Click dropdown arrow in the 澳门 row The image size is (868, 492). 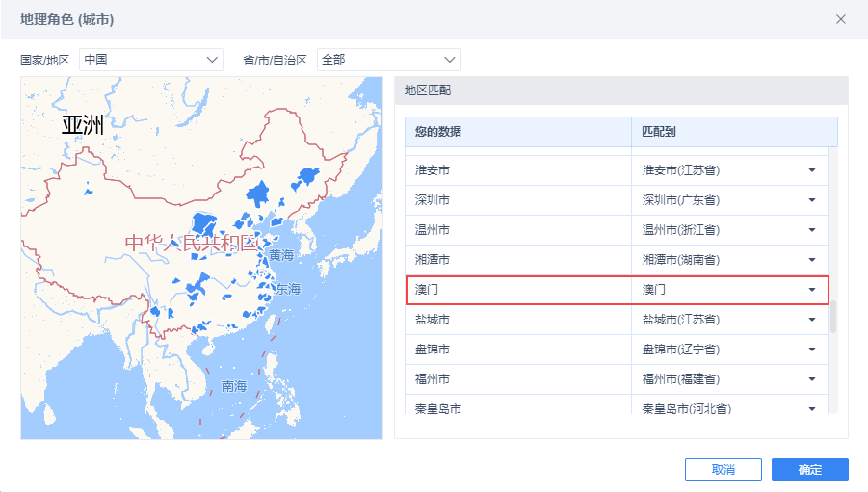[x=811, y=290]
